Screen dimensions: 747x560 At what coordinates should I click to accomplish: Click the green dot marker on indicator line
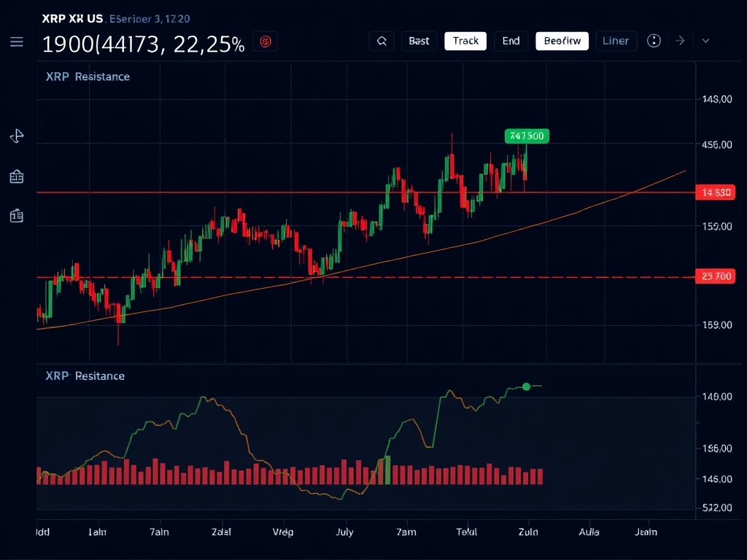pos(526,386)
